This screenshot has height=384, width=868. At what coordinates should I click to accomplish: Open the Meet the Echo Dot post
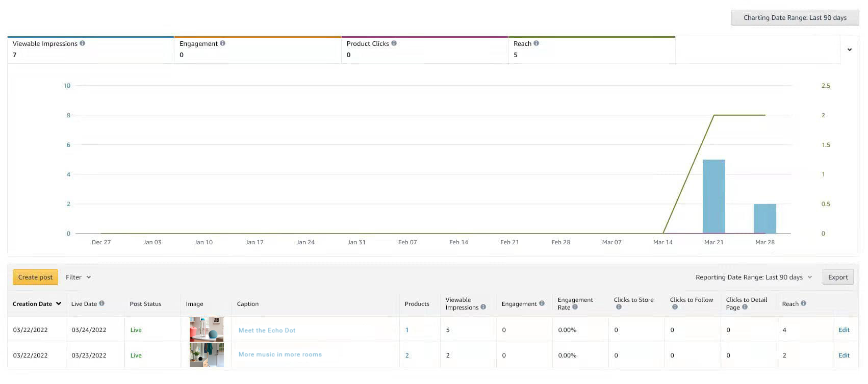point(267,330)
